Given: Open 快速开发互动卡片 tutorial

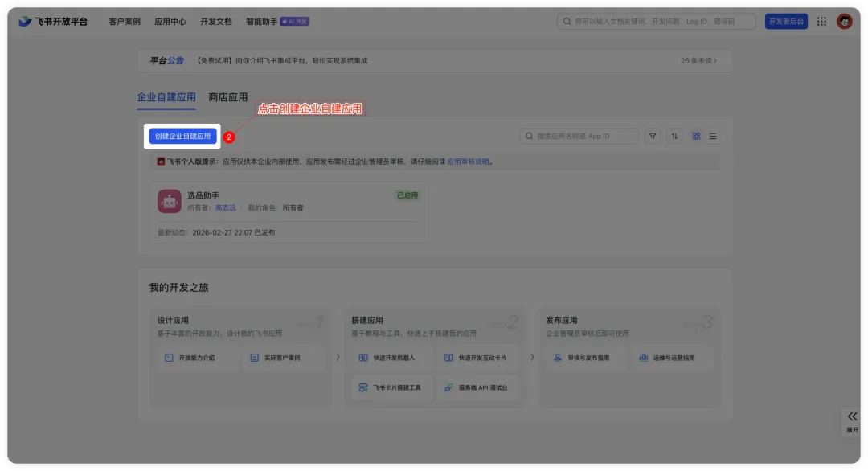Looking at the screenshot, I should click(479, 358).
